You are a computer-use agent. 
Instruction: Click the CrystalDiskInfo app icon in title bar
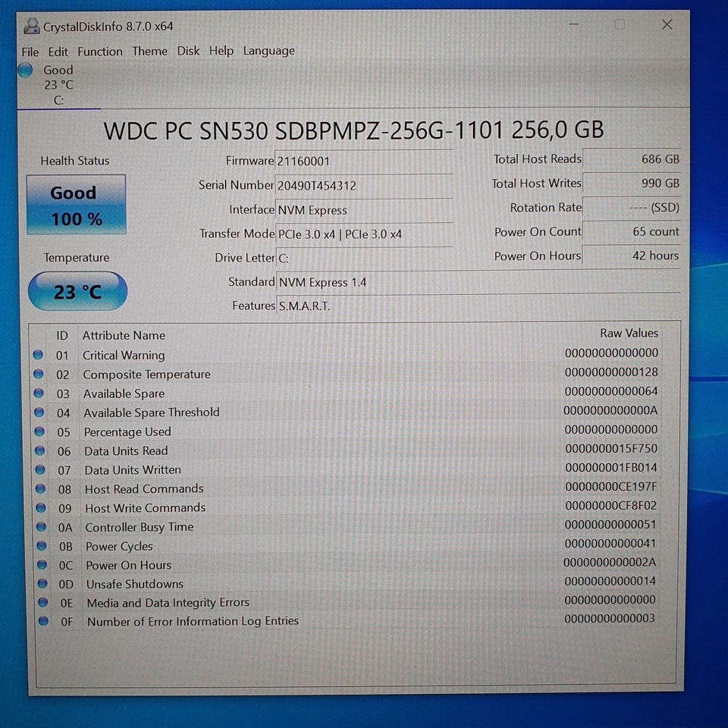tap(32, 26)
